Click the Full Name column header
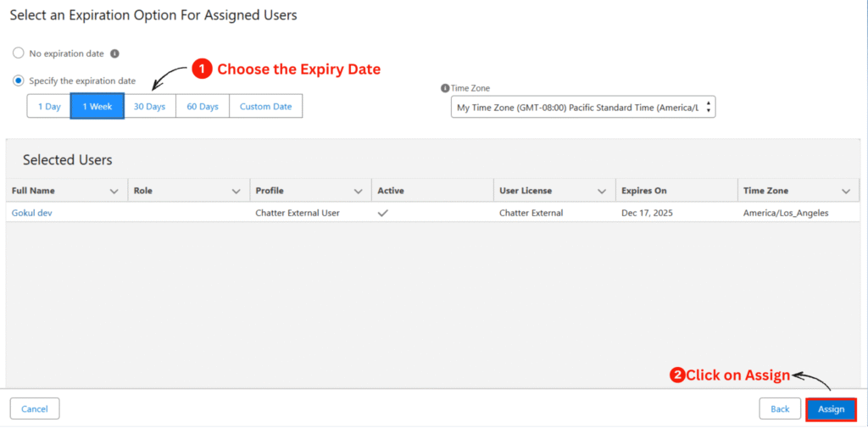Image resolution: width=868 pixels, height=428 pixels. pos(66,191)
